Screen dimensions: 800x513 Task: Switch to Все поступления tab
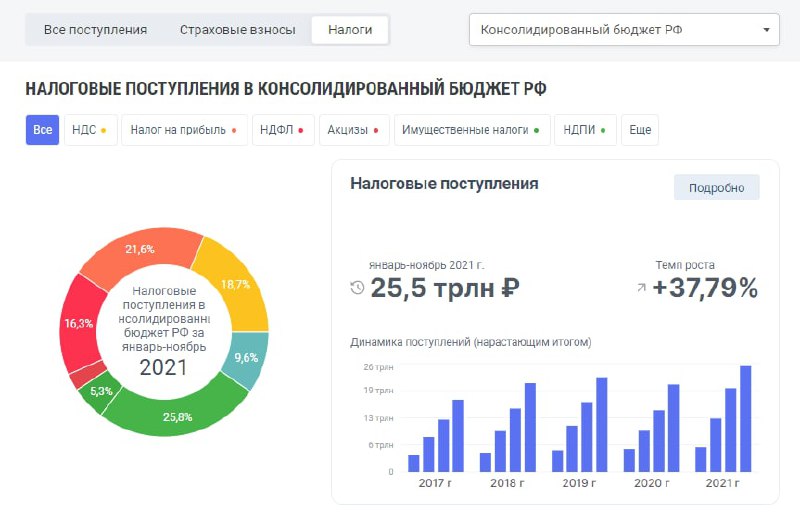click(x=95, y=30)
